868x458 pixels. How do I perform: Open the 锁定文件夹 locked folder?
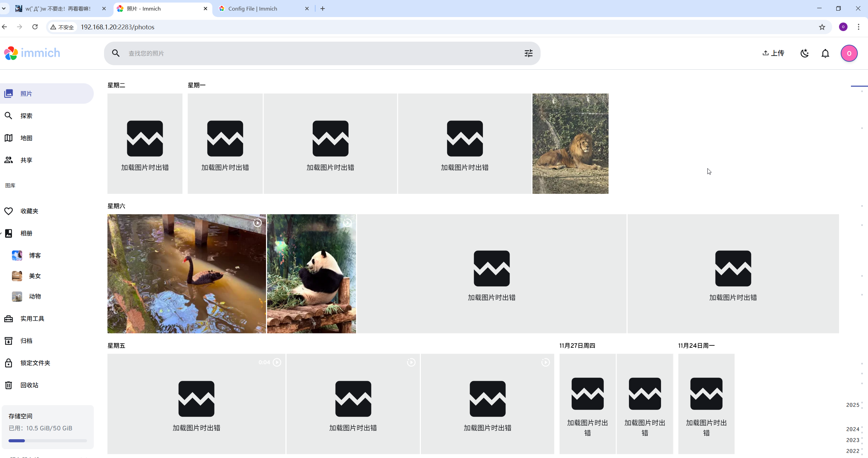(x=35, y=363)
